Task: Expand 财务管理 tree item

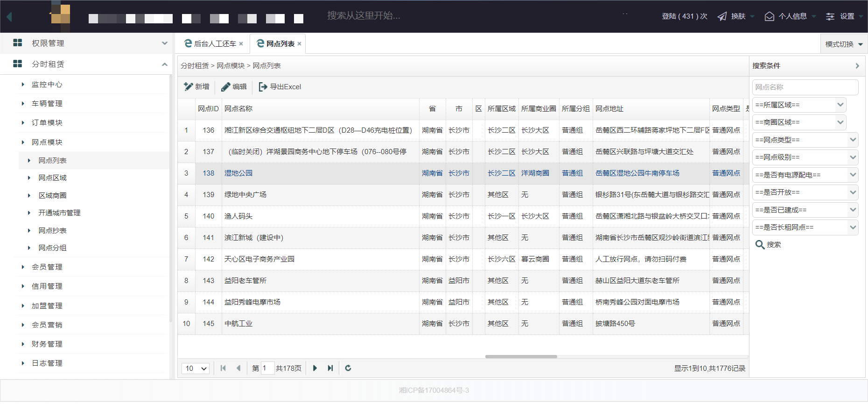Action: (22, 344)
